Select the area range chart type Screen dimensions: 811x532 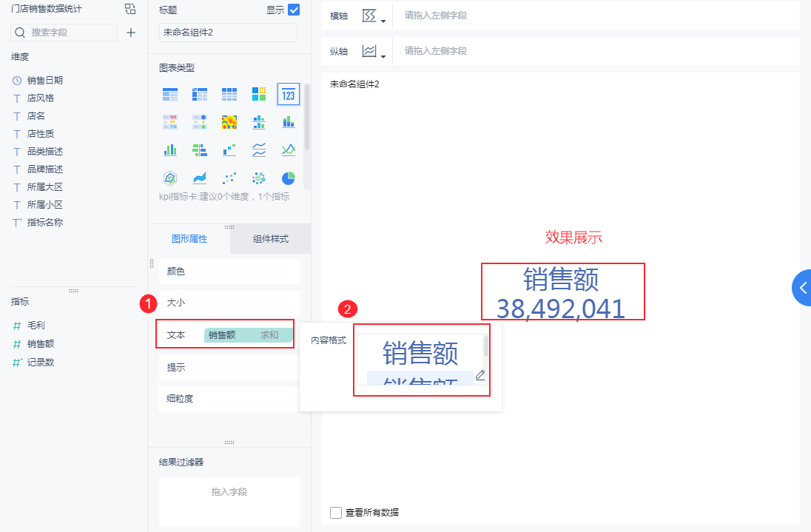click(x=200, y=178)
